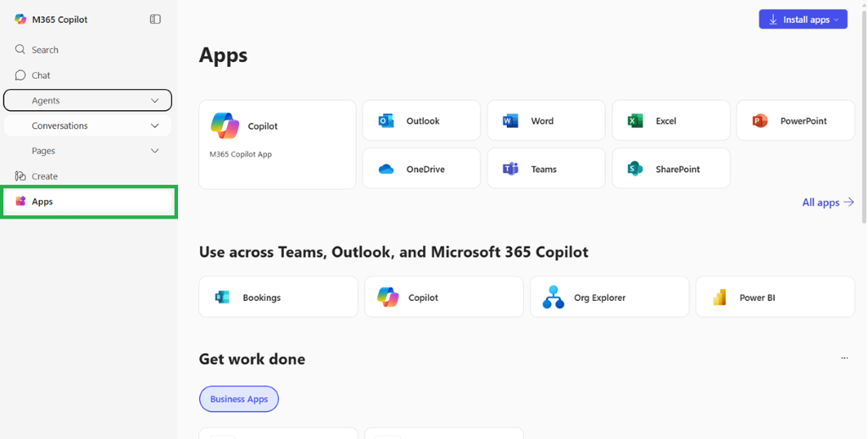Collapse the sidebar with the panel icon

pos(155,19)
